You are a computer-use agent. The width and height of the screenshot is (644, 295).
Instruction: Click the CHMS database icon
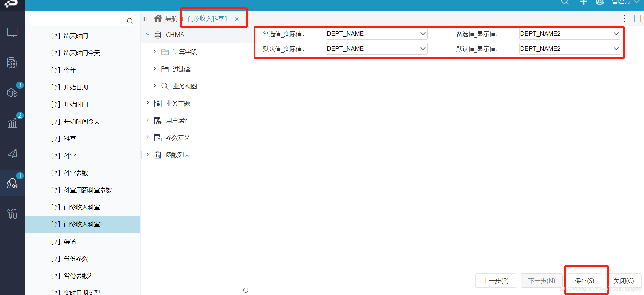click(x=158, y=35)
